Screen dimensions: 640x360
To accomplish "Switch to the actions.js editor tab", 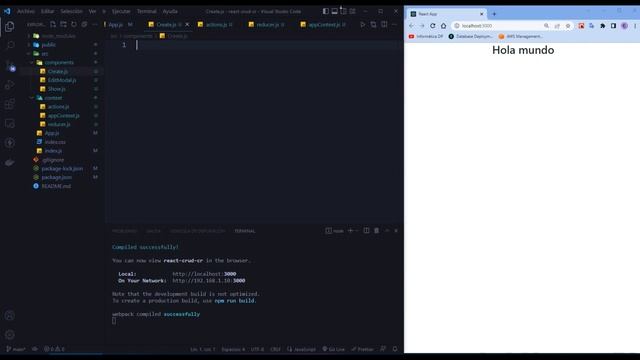I will [216, 24].
